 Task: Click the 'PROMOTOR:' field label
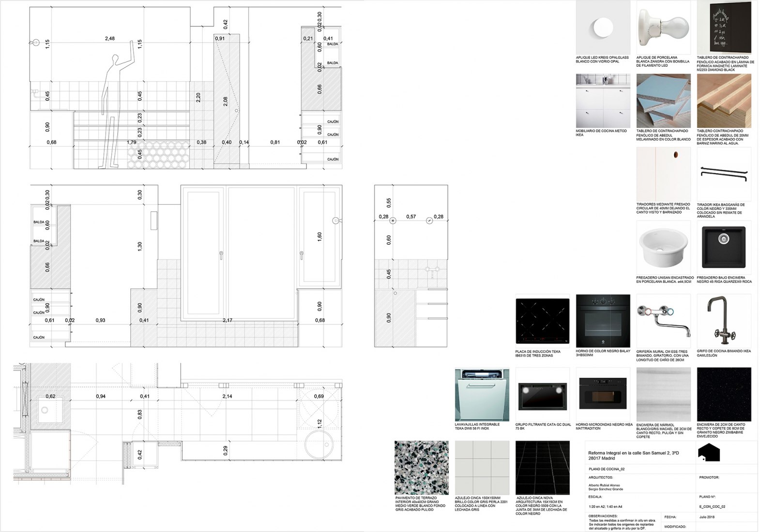click(x=709, y=477)
